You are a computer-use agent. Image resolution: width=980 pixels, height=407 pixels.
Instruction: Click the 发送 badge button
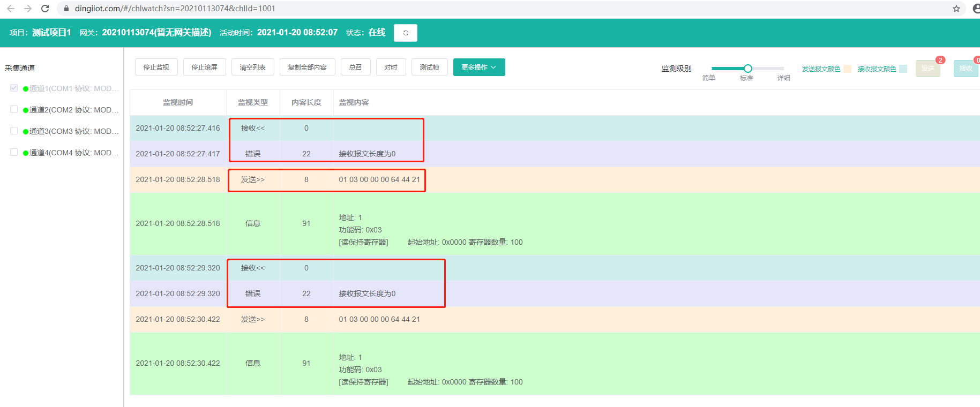[x=927, y=69]
